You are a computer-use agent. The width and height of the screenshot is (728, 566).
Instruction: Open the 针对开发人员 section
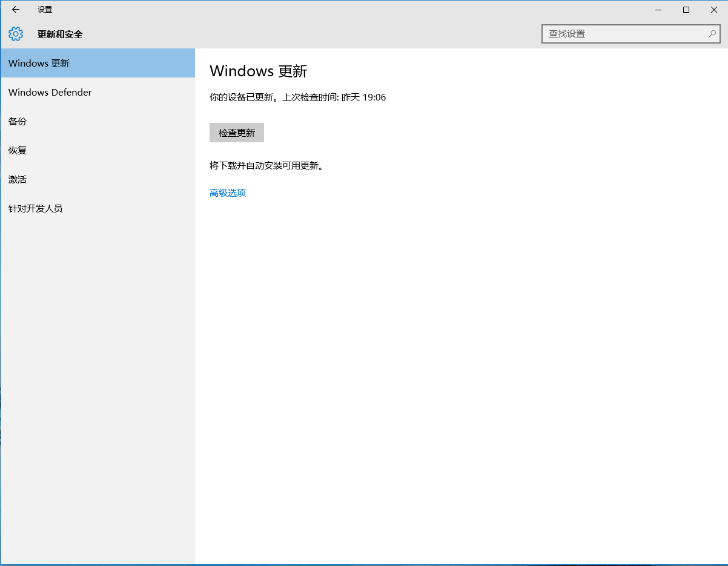coord(98,208)
